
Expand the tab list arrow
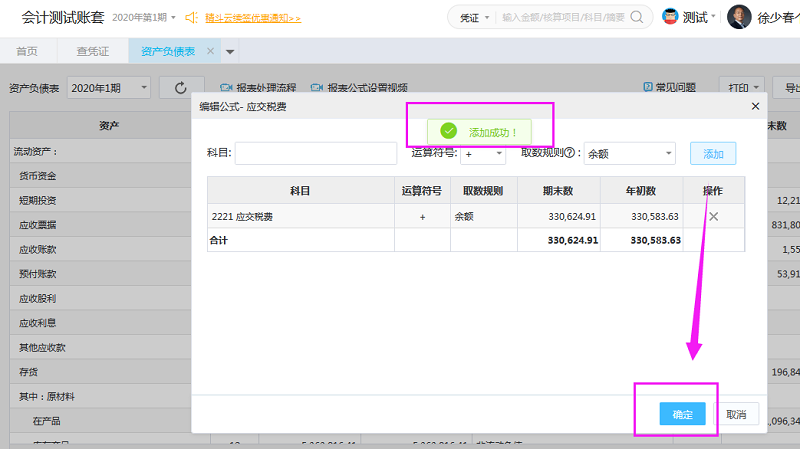click(231, 51)
